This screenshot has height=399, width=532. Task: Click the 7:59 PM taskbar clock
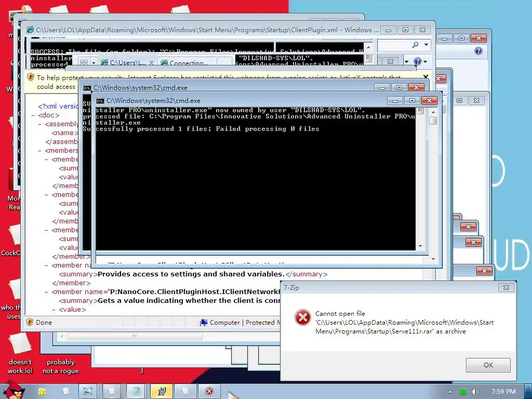point(503,392)
